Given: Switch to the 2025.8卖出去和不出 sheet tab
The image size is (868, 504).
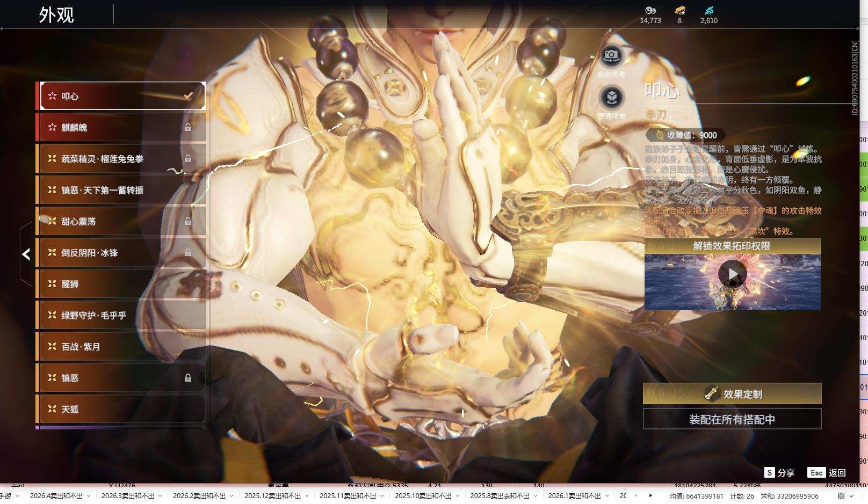Looking at the screenshot, I should coord(500,496).
